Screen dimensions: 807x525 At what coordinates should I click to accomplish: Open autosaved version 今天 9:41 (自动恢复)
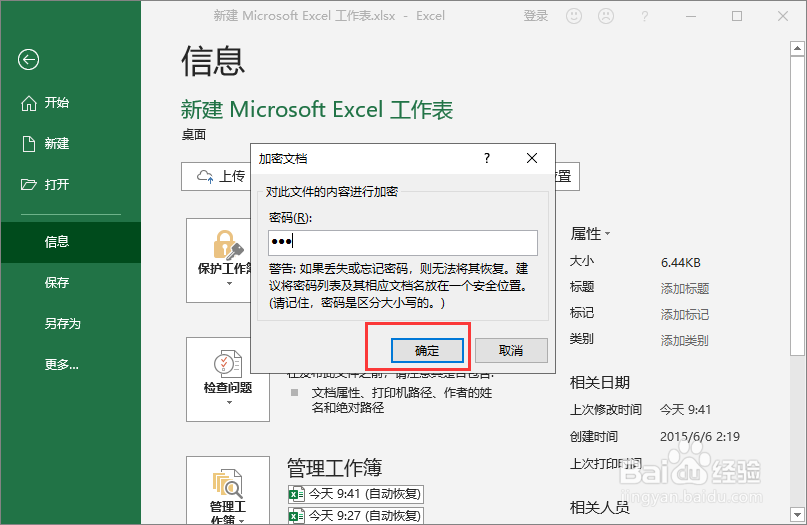356,494
